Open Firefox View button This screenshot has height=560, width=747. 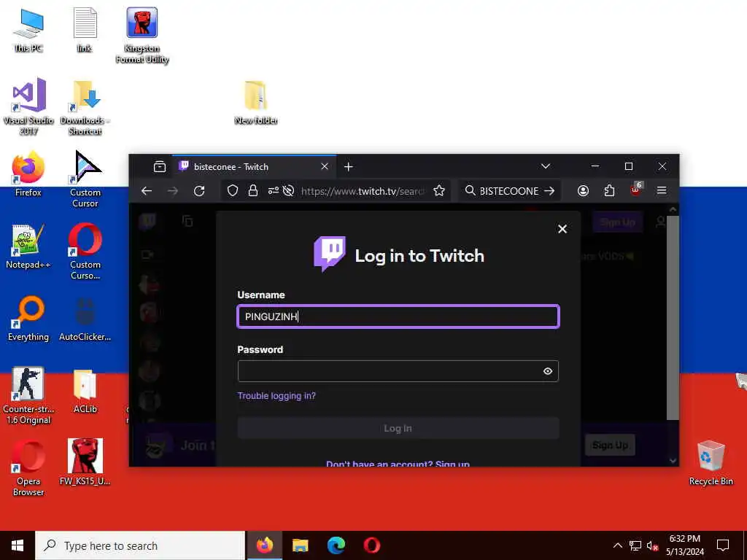160,167
